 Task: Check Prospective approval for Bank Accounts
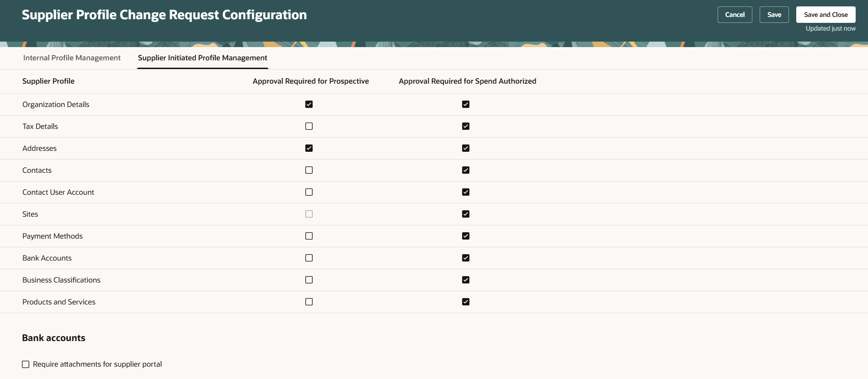[x=309, y=258]
